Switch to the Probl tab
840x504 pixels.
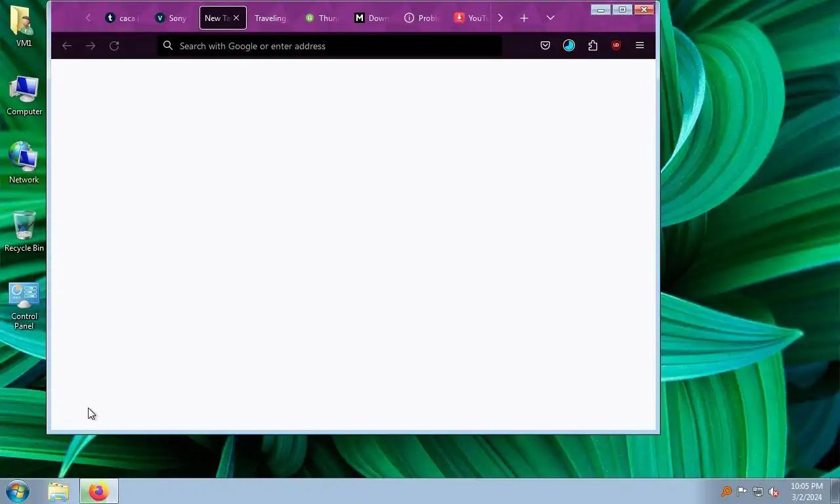(421, 18)
